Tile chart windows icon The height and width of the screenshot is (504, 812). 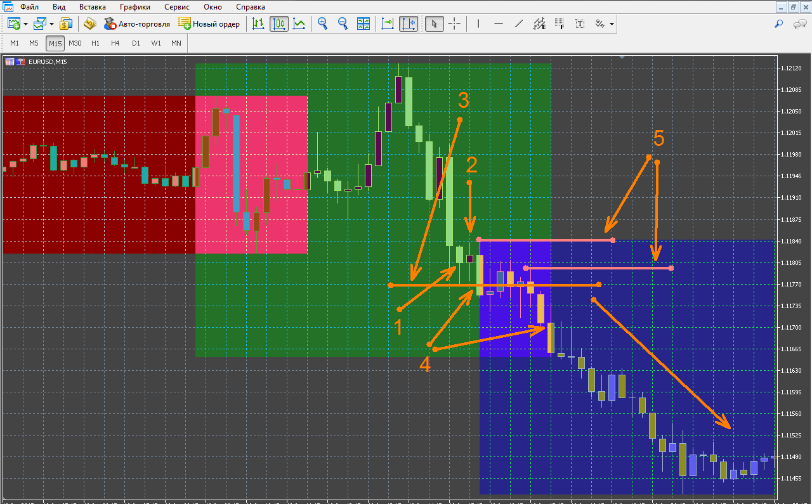coord(363,24)
